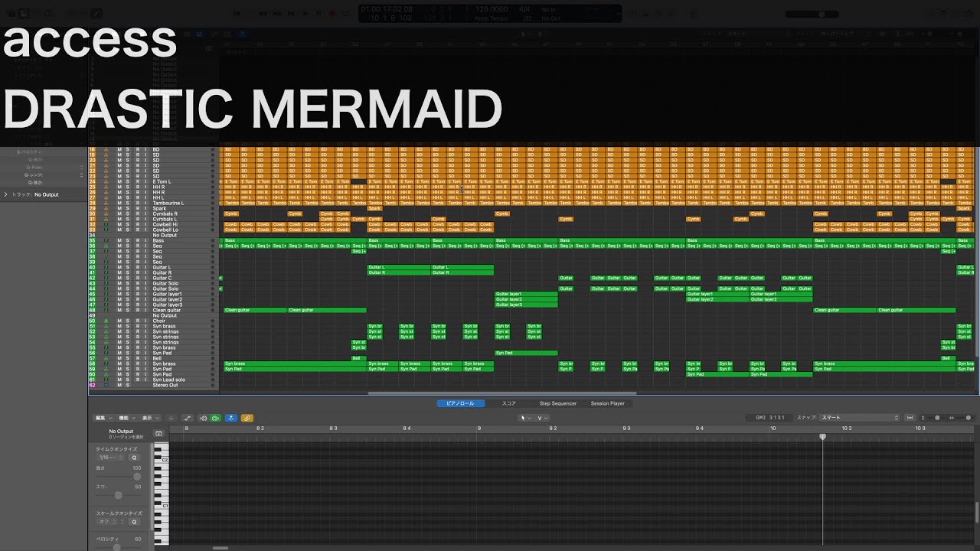
Task: Click the collapse mode icon beside piano keys
Action: tap(158, 433)
